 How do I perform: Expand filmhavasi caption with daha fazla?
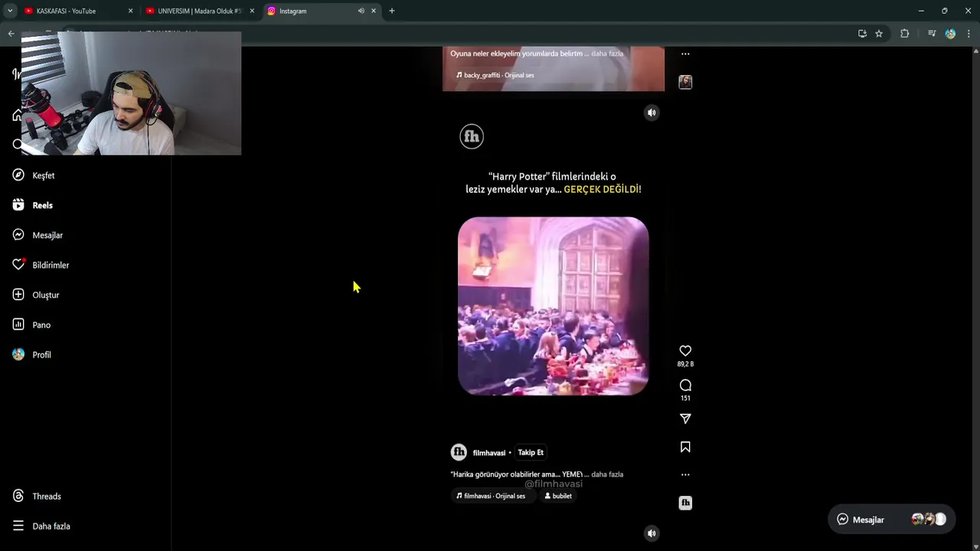pos(607,474)
